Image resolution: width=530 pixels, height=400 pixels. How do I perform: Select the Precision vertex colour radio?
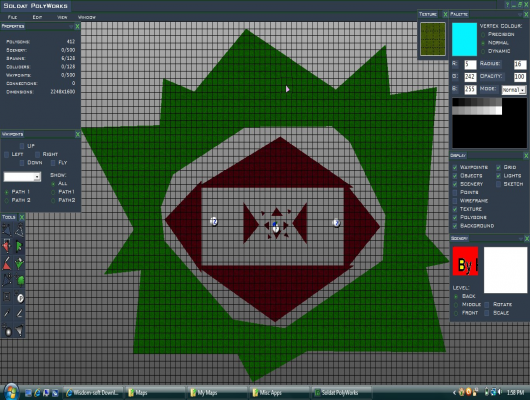coord(483,34)
